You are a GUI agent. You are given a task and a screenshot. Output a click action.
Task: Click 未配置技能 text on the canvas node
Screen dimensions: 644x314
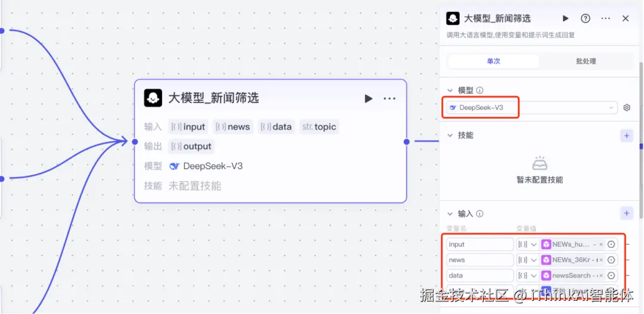194,186
